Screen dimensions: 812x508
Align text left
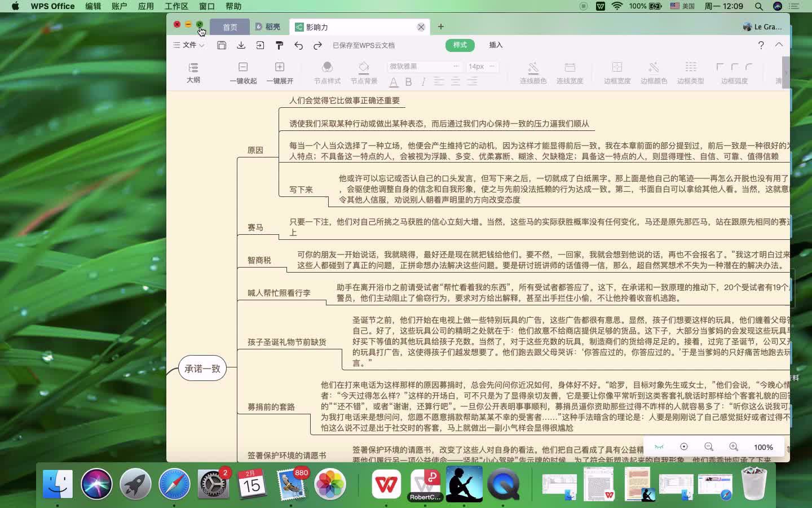(439, 82)
